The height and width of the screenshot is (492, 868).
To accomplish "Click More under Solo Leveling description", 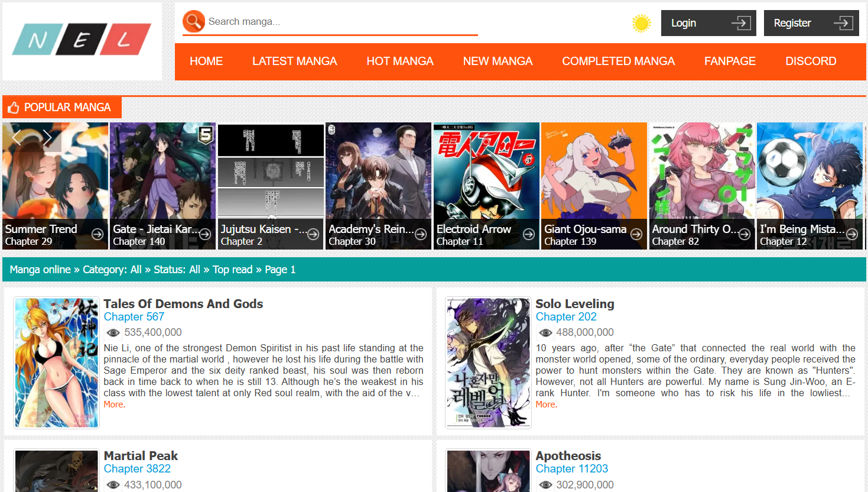I will 547,404.
